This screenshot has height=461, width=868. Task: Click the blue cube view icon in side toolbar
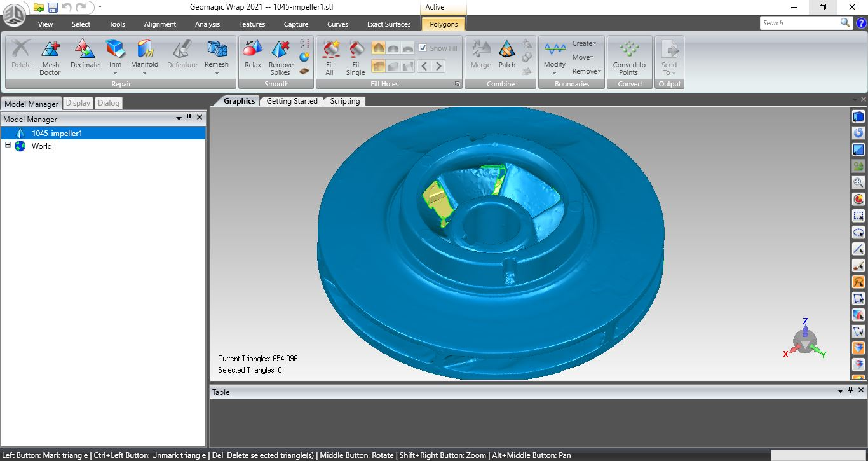tap(858, 117)
